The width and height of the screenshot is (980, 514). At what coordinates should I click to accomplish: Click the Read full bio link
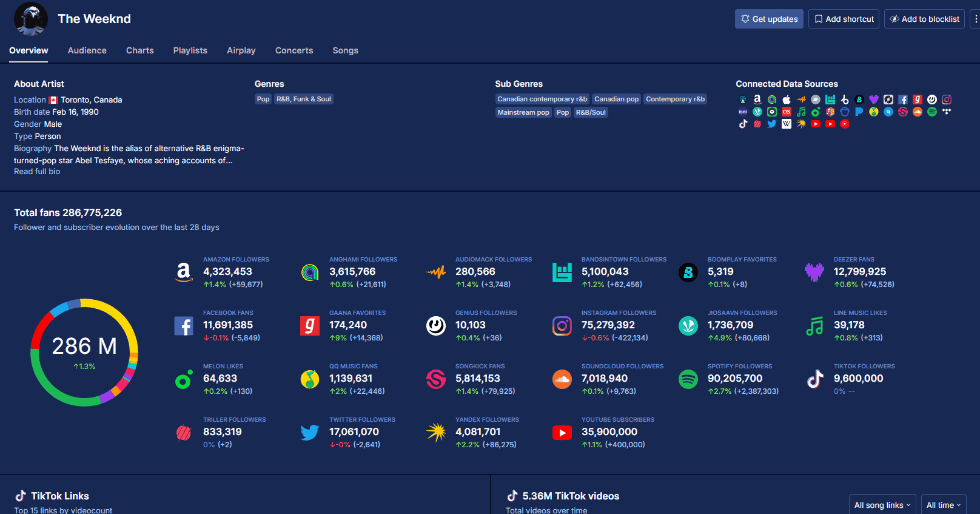click(x=37, y=172)
